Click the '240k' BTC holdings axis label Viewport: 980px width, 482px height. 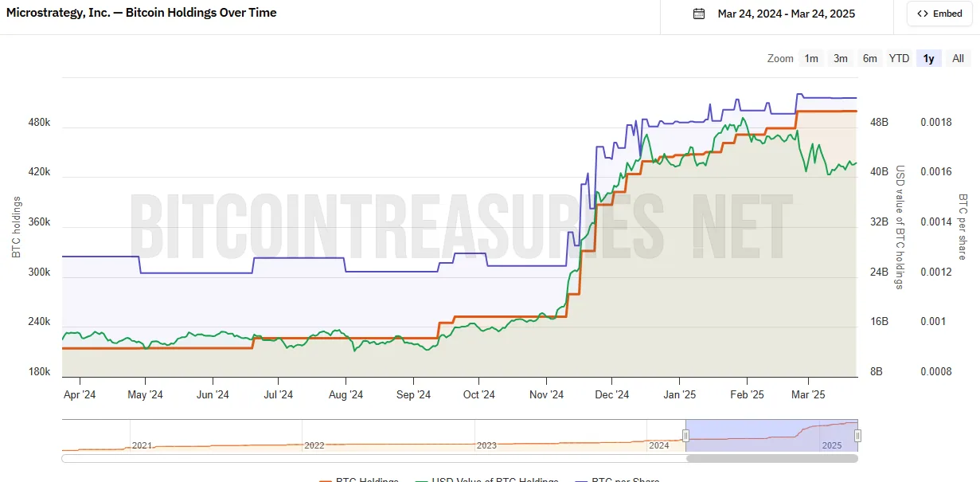tap(41, 322)
